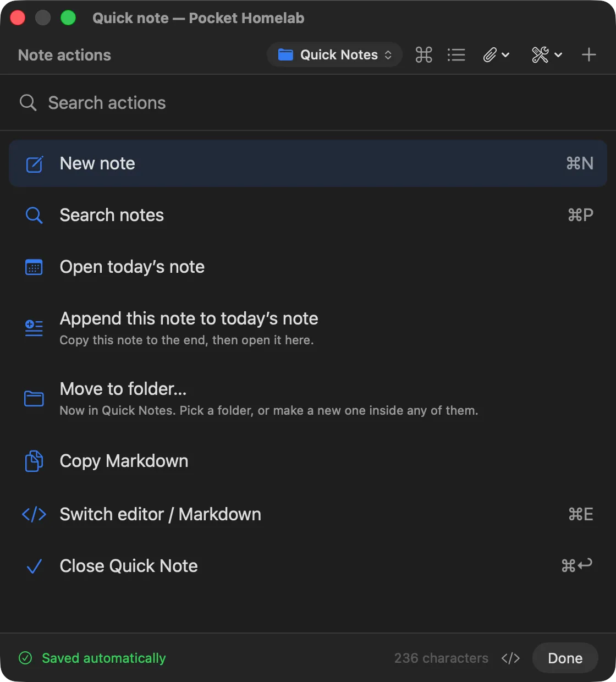Click the ⌘P shortcut label
616x682 pixels.
[x=580, y=215]
